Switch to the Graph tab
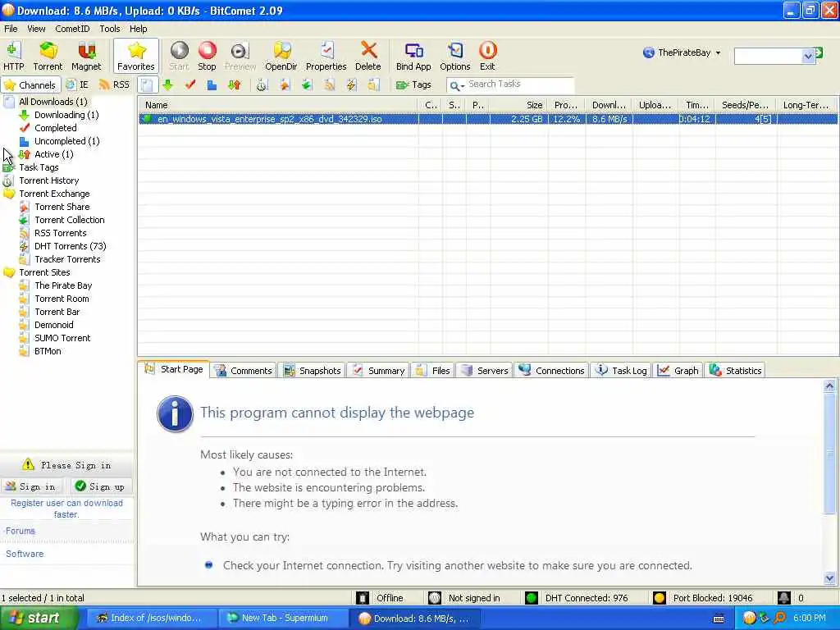 [x=678, y=371]
